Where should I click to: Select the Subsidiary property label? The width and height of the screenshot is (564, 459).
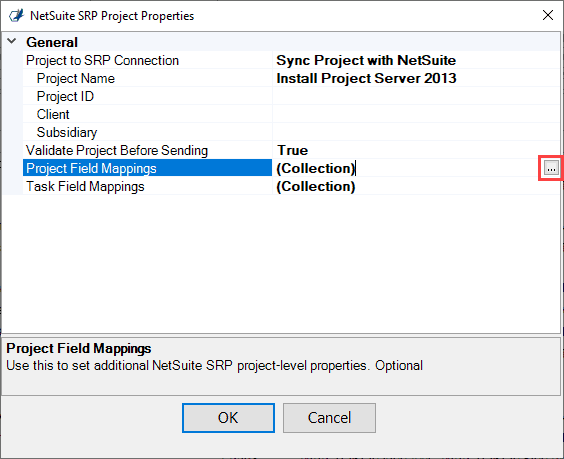pos(67,132)
